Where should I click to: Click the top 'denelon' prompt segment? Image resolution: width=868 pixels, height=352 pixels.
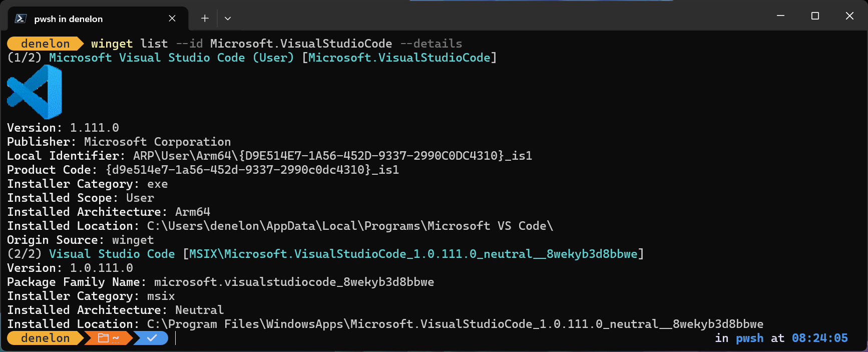[x=45, y=44]
